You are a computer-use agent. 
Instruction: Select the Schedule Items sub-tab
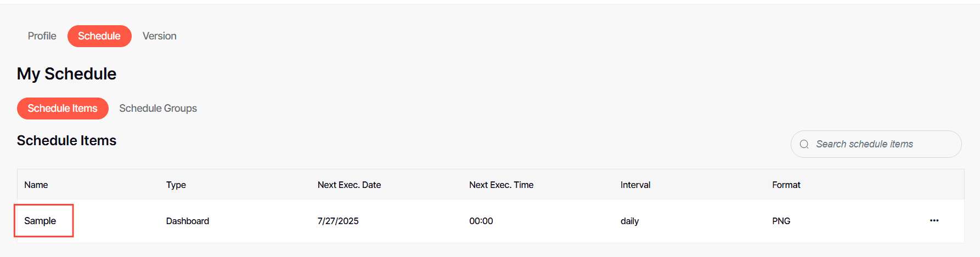(x=63, y=108)
